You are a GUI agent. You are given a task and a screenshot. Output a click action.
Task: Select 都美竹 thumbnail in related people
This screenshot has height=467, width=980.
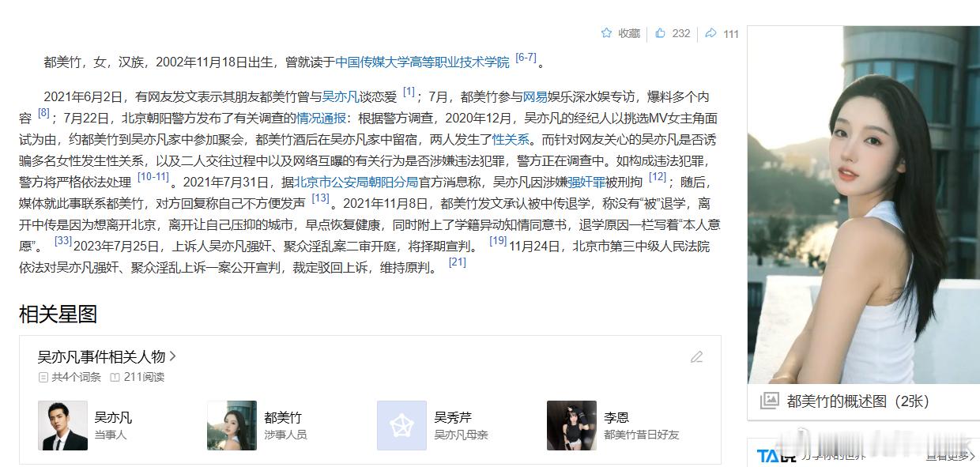(232, 425)
